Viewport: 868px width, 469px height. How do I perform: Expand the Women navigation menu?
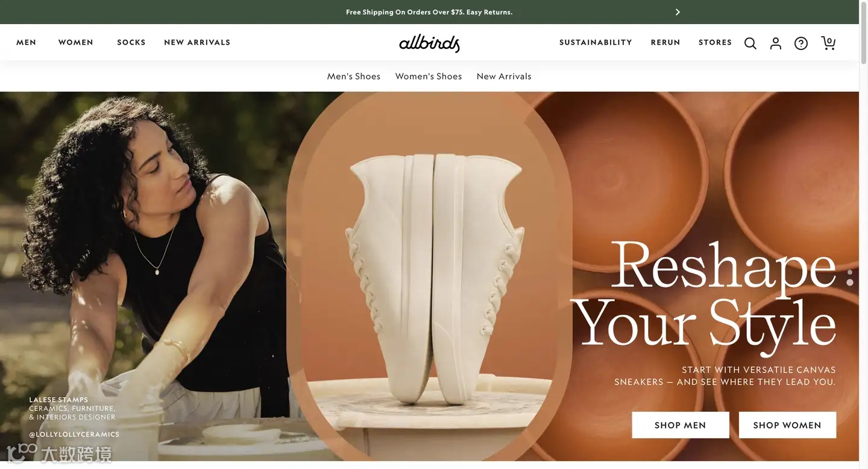point(76,42)
